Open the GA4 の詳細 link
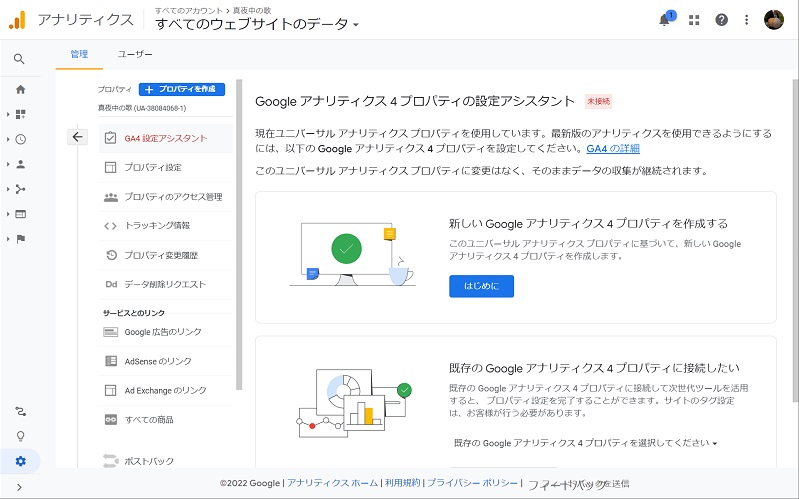 613,149
